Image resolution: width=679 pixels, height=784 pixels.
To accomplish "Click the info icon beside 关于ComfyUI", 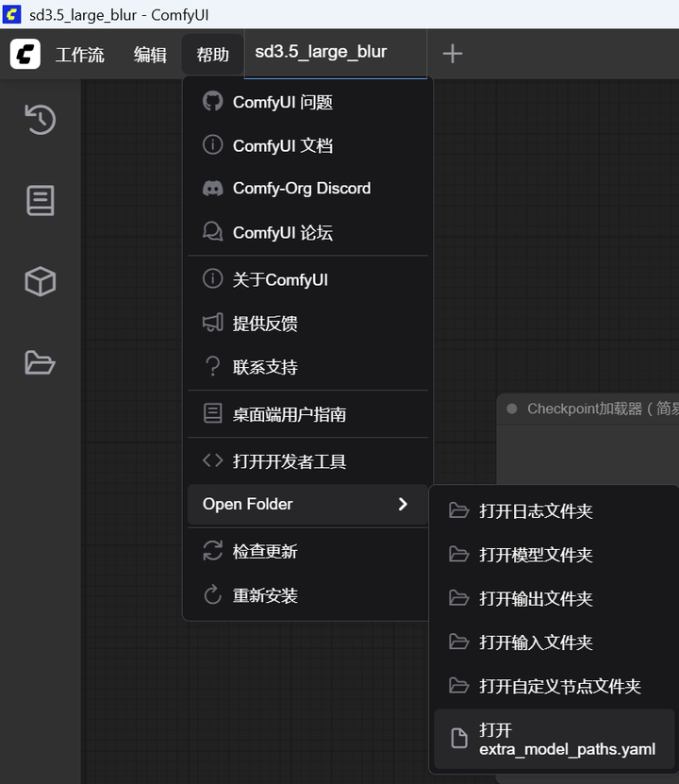I will coord(212,278).
